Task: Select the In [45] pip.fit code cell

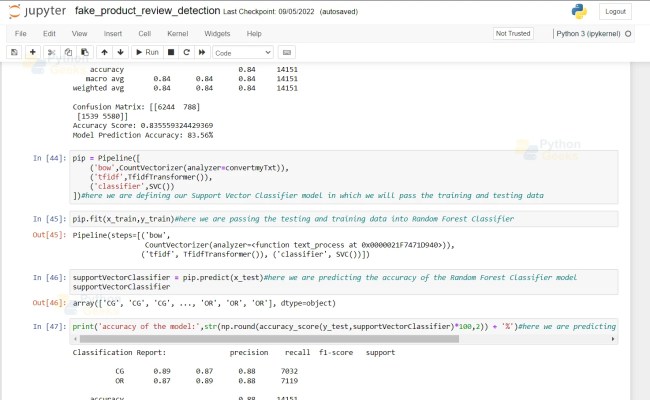Action: click(344, 219)
